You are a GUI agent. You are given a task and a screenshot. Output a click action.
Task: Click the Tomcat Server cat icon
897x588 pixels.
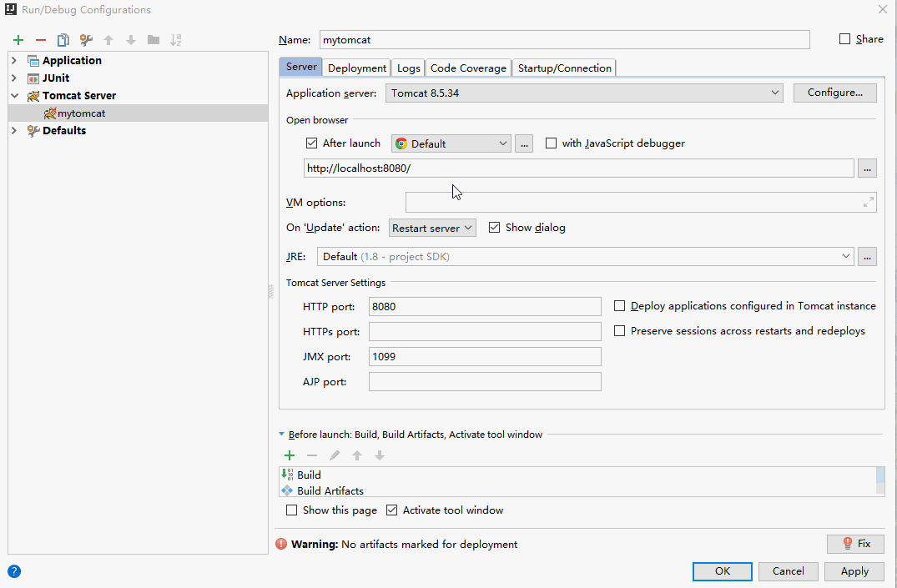point(33,96)
